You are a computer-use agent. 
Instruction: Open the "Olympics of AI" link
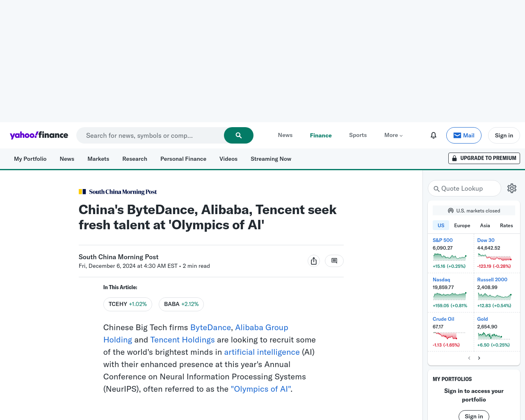pyautogui.click(x=261, y=389)
